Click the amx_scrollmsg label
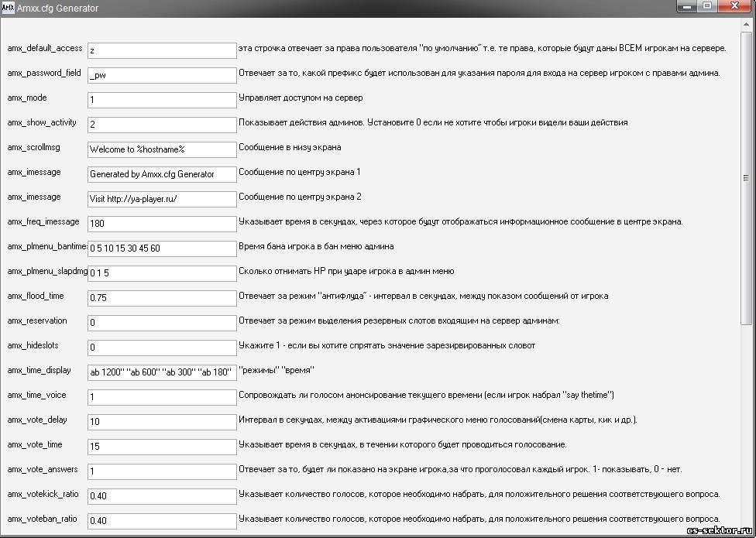756x538 pixels. 34,147
